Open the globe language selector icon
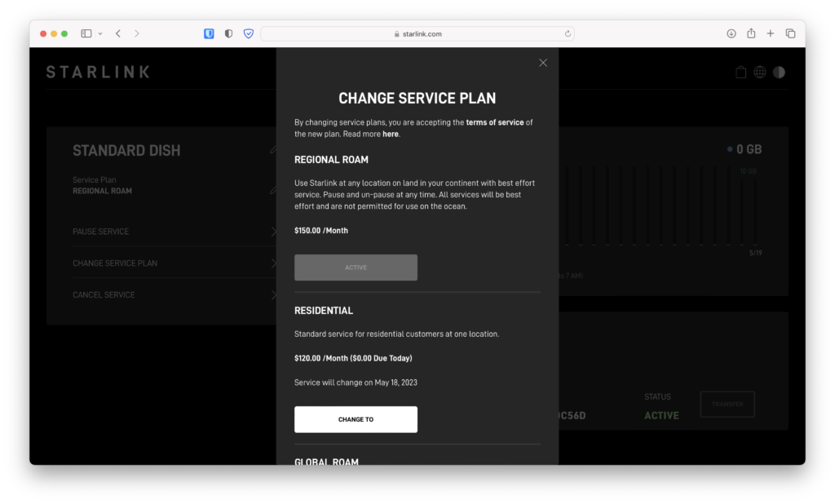The height and width of the screenshot is (504, 835). 760,72
